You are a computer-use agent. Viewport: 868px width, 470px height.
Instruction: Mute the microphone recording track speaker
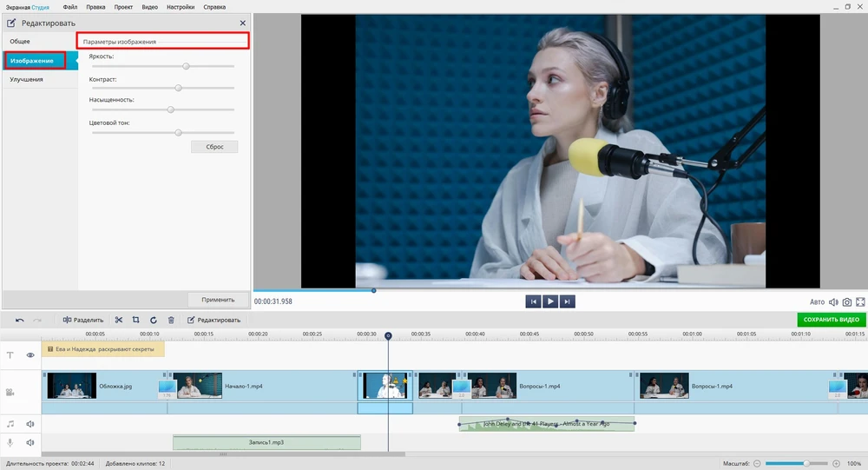(x=30, y=443)
